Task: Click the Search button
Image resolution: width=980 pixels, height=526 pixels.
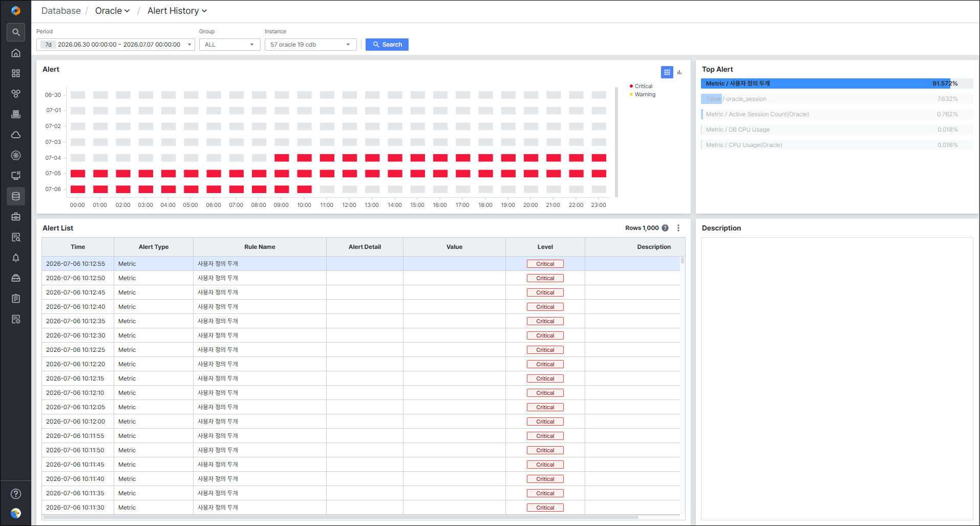Action: (x=387, y=45)
